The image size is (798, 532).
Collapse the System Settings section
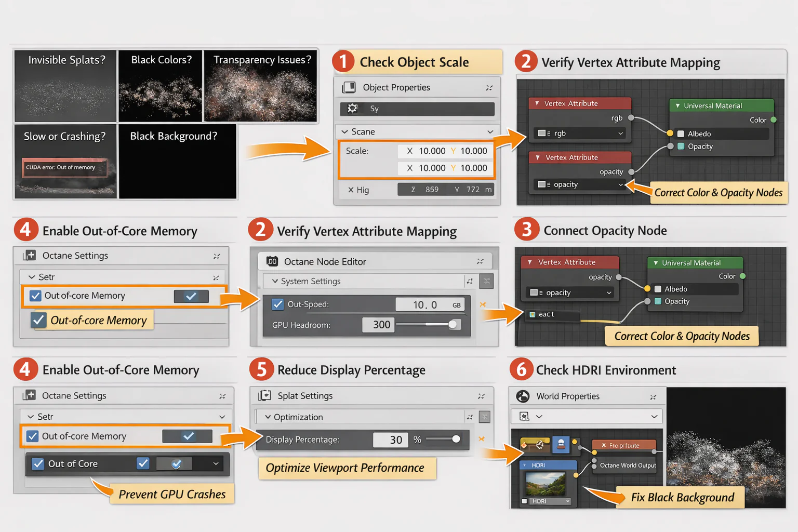274,281
